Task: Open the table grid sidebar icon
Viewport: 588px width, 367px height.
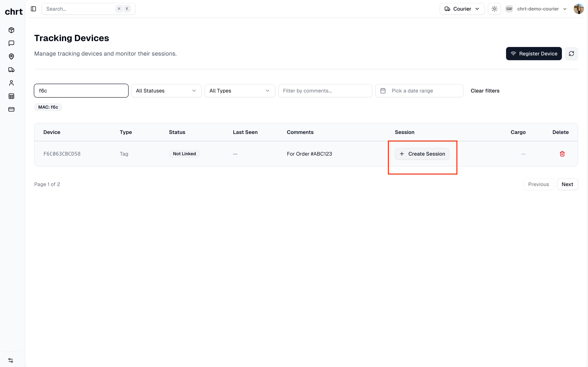Action: (11, 96)
